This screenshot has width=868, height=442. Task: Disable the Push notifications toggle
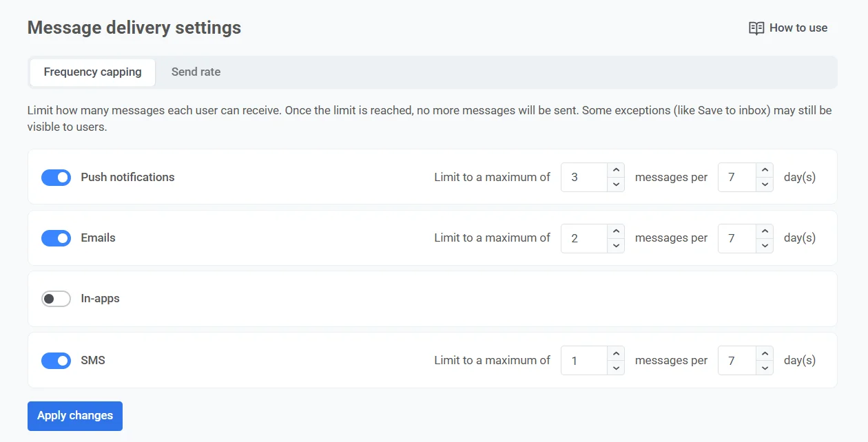point(56,178)
